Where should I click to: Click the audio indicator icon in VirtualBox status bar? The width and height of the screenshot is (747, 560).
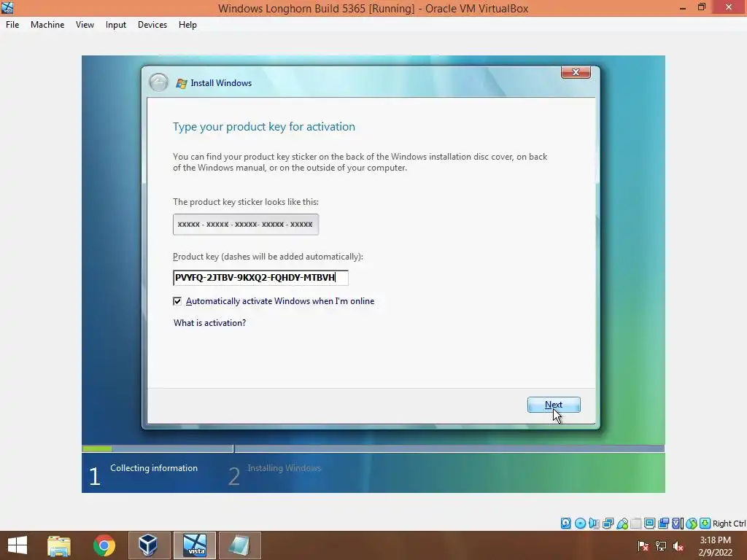pos(594,524)
